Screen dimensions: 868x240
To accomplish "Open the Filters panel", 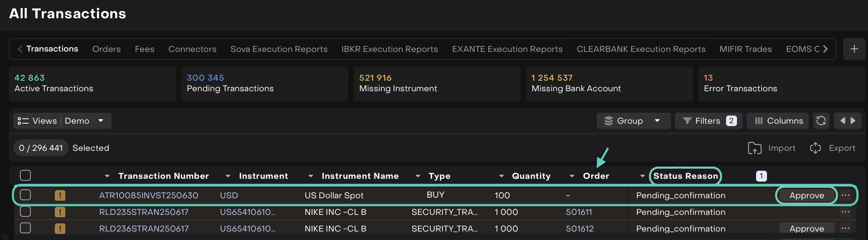I will 708,121.
